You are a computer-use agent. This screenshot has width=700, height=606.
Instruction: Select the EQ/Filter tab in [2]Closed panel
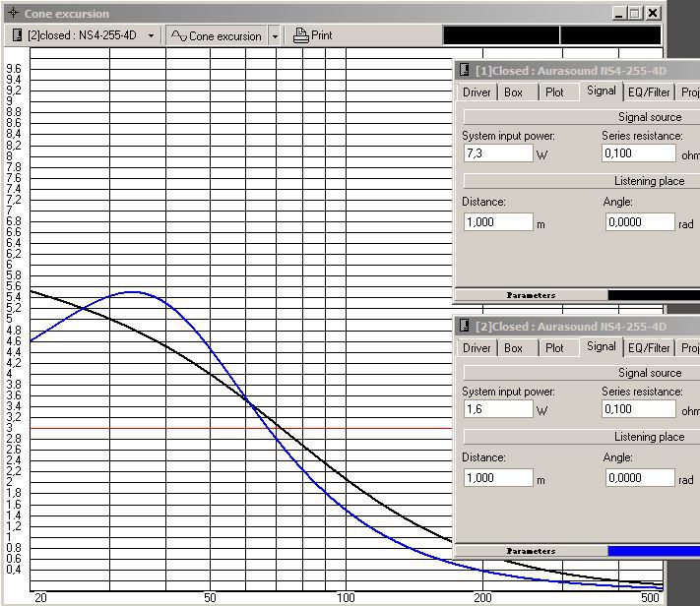click(649, 348)
